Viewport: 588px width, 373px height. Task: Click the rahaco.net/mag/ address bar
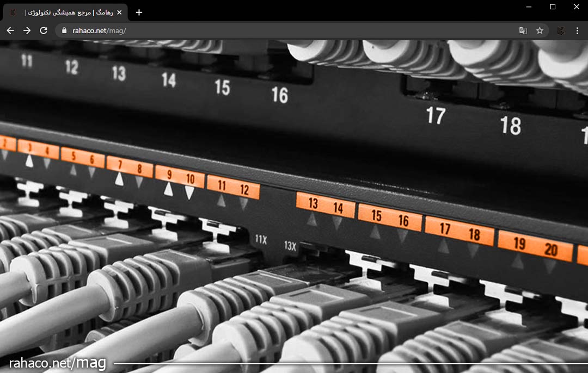point(272,30)
